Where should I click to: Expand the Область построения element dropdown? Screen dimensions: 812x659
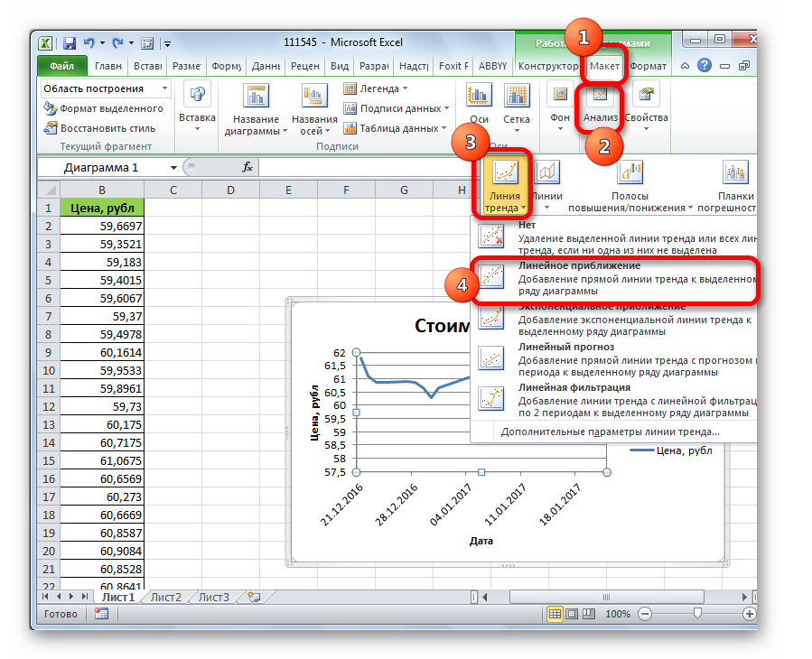click(164, 88)
